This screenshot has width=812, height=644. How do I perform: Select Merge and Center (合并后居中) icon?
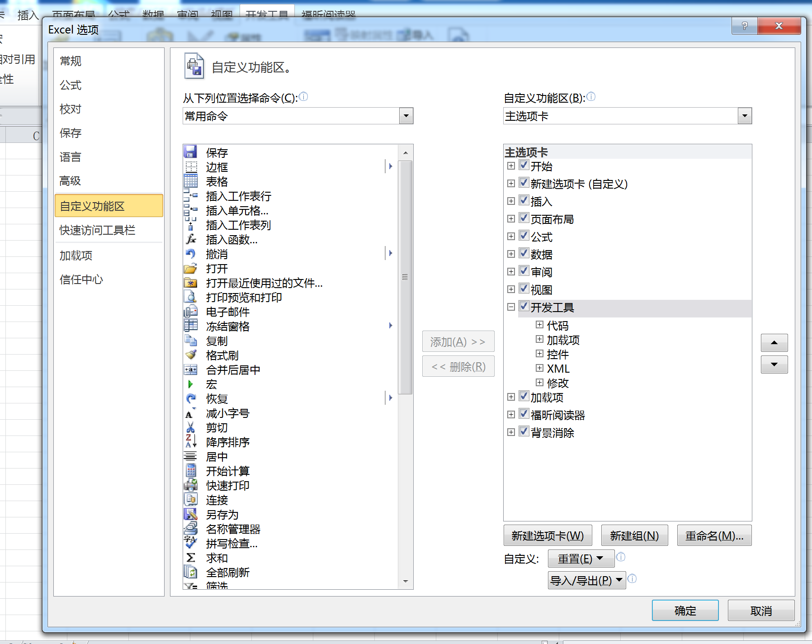click(x=190, y=369)
